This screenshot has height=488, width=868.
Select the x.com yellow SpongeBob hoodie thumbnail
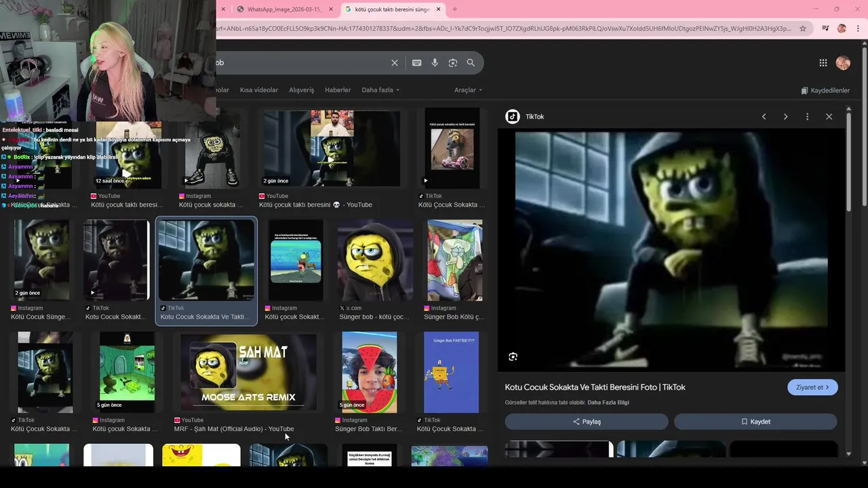375,260
